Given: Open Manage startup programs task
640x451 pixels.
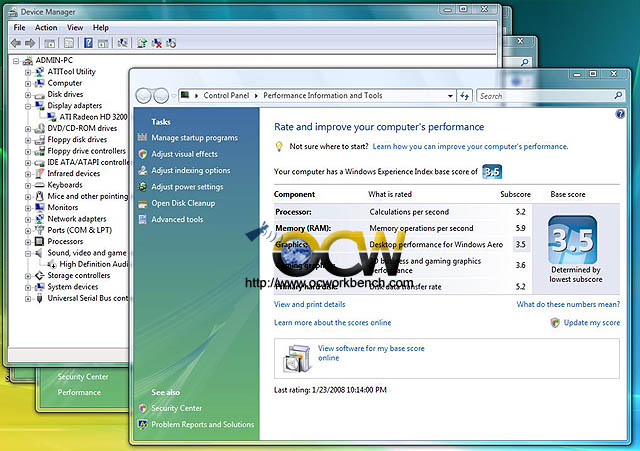Looking at the screenshot, I should point(194,138).
